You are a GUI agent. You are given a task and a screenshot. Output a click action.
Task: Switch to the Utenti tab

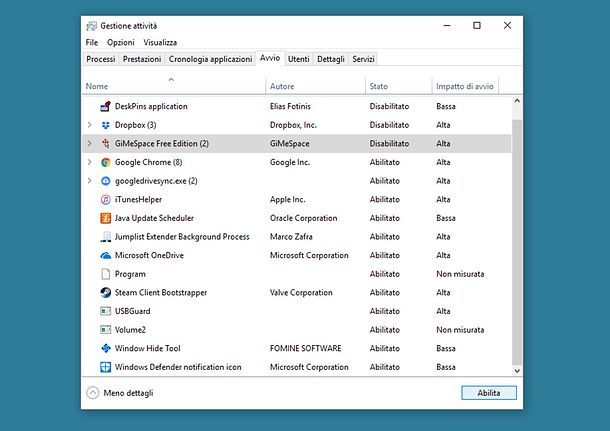(299, 59)
